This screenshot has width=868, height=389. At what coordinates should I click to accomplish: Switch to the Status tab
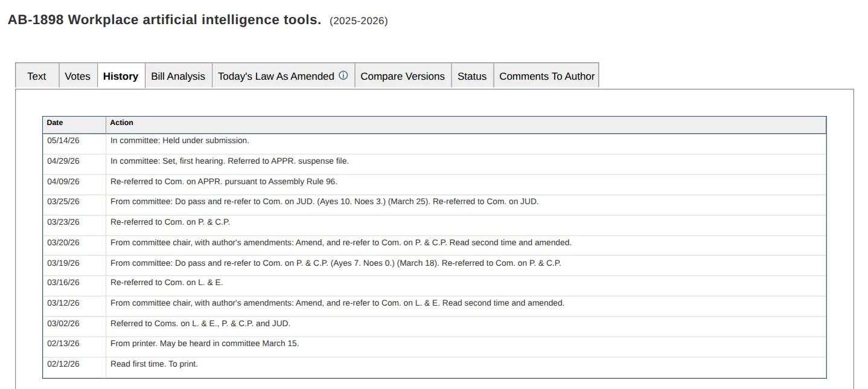[472, 76]
